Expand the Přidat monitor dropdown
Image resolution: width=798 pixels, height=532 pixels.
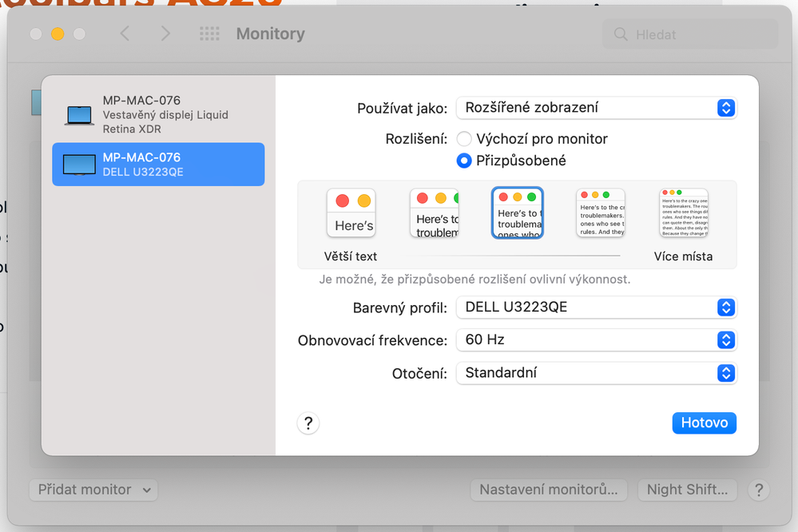coord(93,490)
